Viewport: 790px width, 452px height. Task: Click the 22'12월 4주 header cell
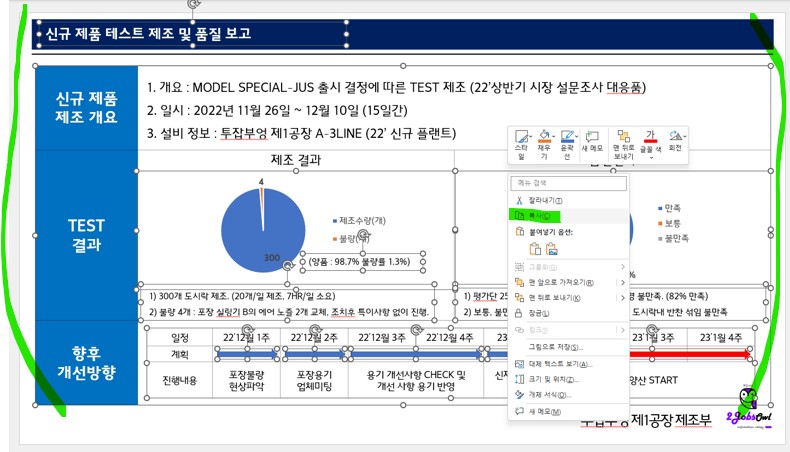[x=449, y=337]
